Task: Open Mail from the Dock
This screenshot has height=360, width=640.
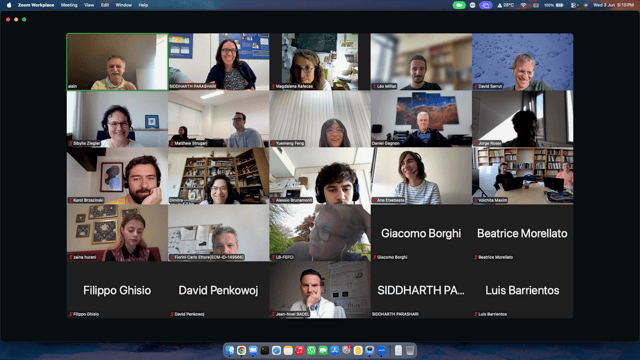Action: click(253, 350)
